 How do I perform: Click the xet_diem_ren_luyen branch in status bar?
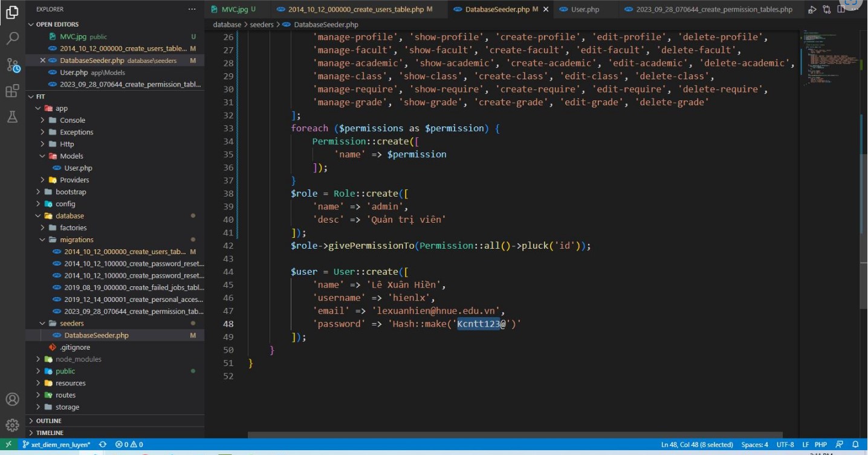pyautogui.click(x=56, y=444)
